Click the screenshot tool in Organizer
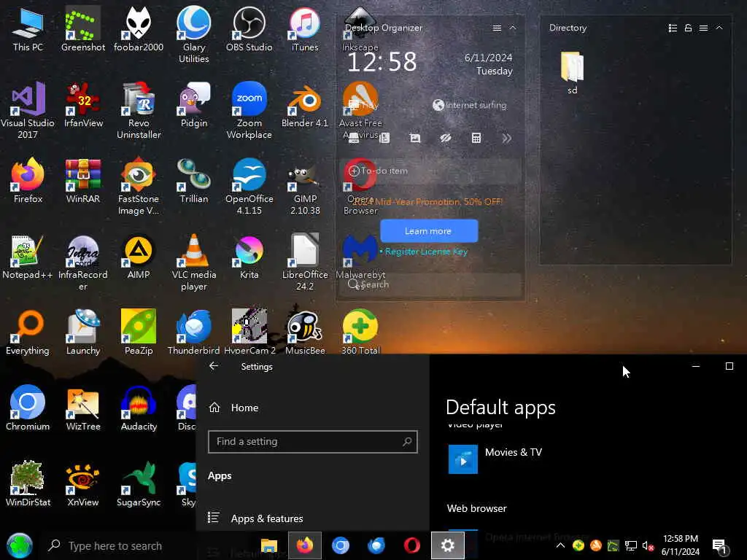This screenshot has width=747, height=560. tap(415, 138)
